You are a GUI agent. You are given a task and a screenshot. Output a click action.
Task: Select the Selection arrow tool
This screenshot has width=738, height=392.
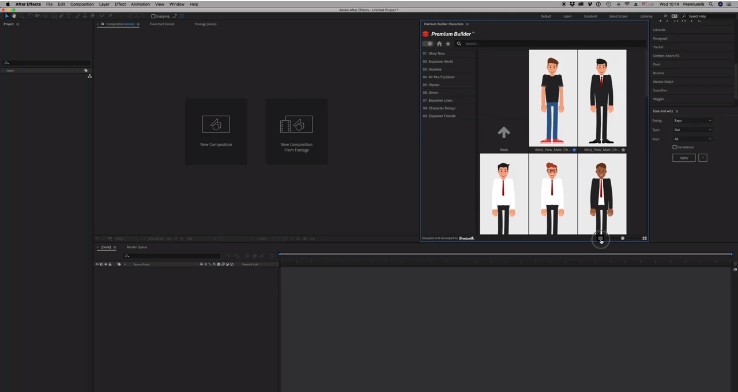click(x=7, y=16)
